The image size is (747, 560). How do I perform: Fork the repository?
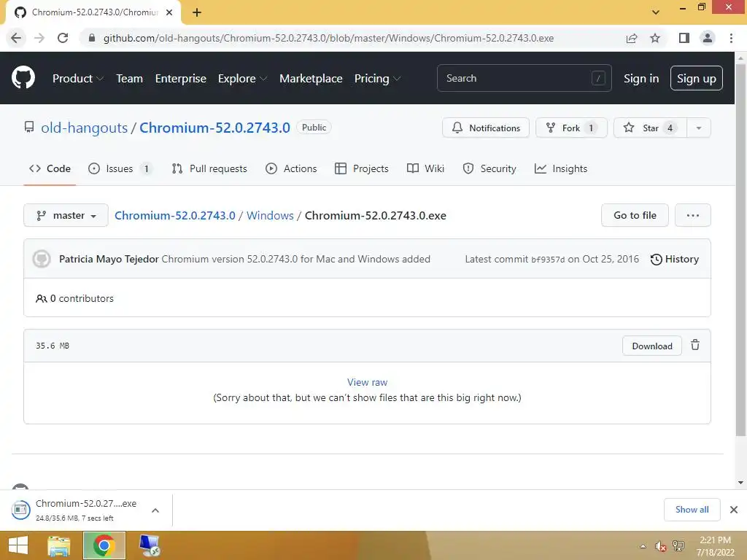(x=571, y=128)
